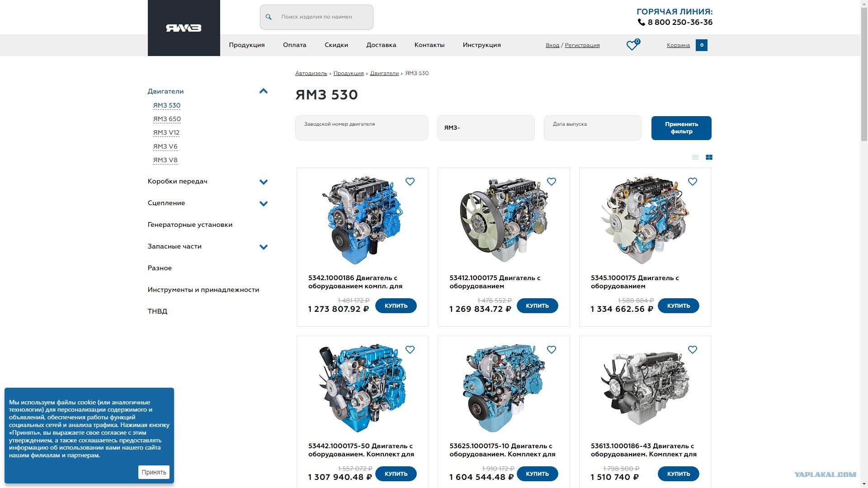The image size is (868, 488).
Task: Open the 53412.1000175 Двигатель product title
Action: pyautogui.click(x=495, y=282)
